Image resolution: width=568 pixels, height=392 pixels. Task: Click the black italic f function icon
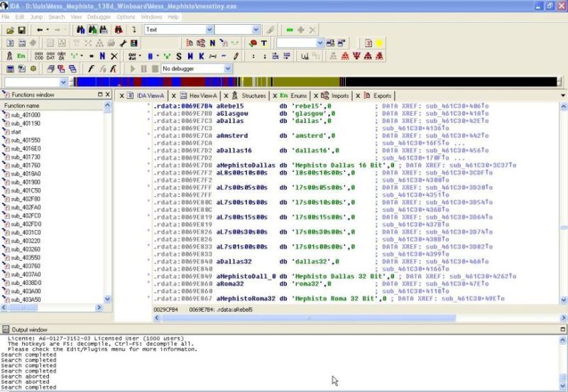tap(91, 69)
